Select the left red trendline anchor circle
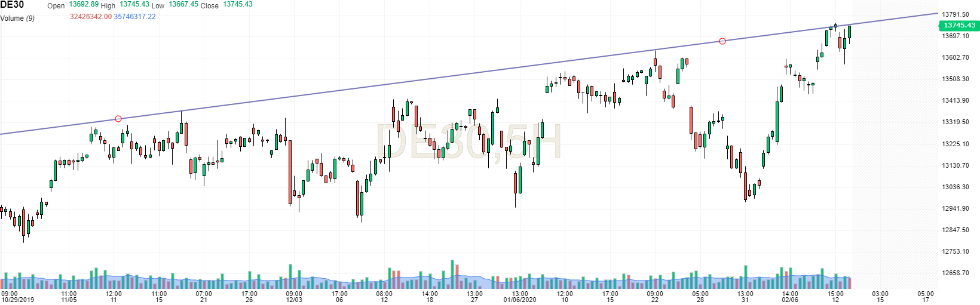The width and height of the screenshot is (980, 305). tap(118, 119)
